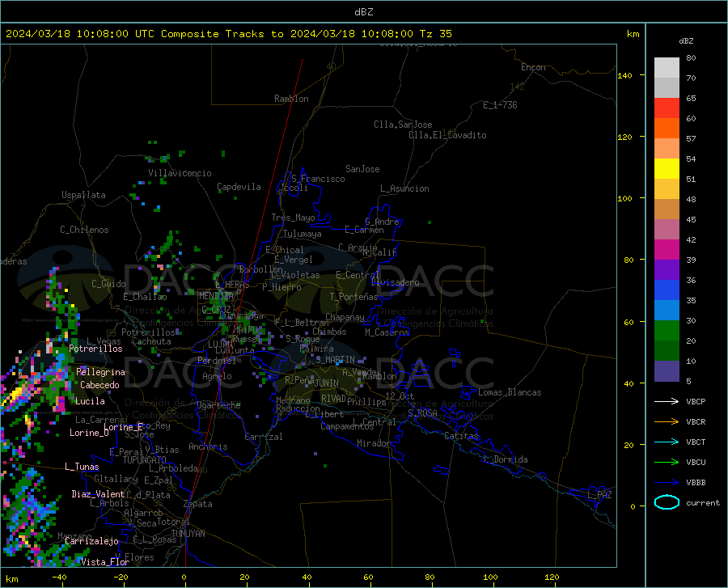Image resolution: width=728 pixels, height=588 pixels.
Task: Select the red 60 dBZ color swatch
Action: (x=667, y=108)
